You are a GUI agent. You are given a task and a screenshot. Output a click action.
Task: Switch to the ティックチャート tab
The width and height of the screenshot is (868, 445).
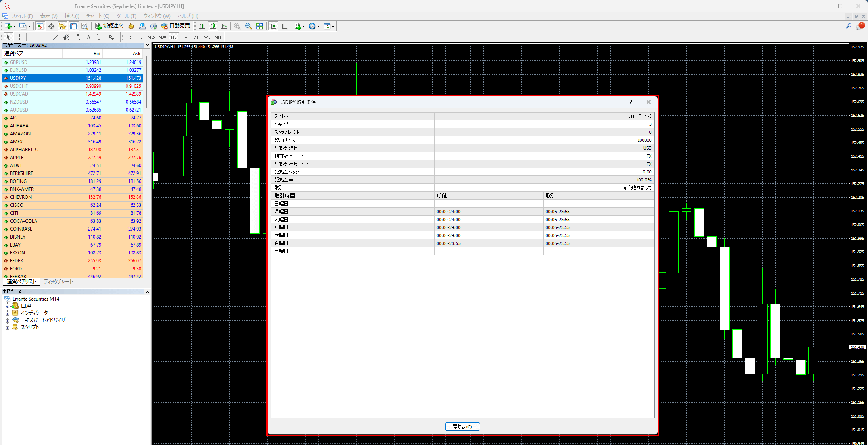click(58, 282)
